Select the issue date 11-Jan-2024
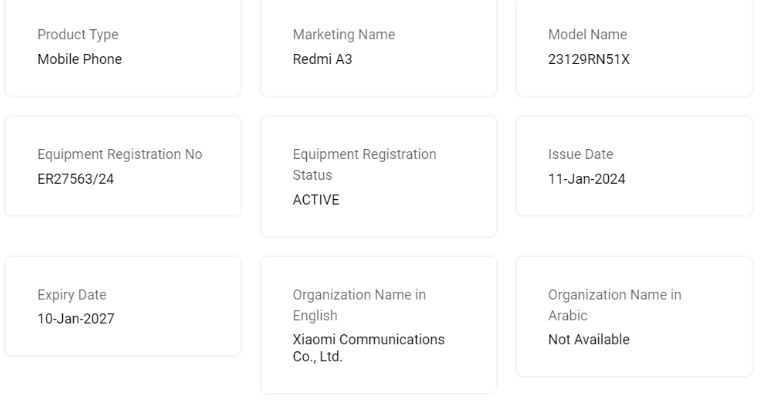The width and height of the screenshot is (769, 405). point(587,179)
